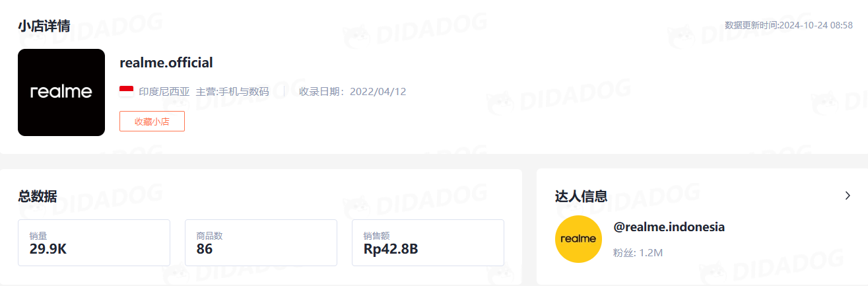The image size is (868, 286).
Task: Select the 销量 29.9K stat card
Action: coord(94,243)
